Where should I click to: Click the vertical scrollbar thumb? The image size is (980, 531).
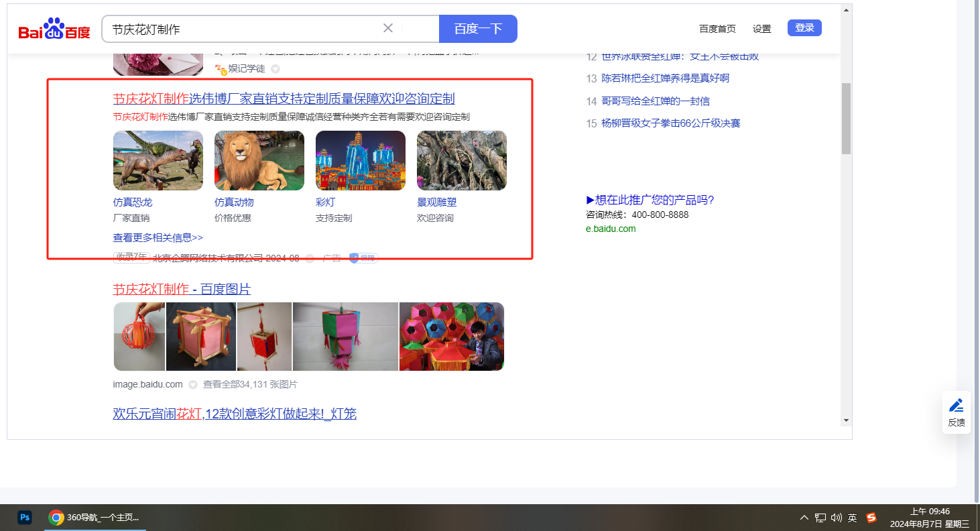click(846, 119)
